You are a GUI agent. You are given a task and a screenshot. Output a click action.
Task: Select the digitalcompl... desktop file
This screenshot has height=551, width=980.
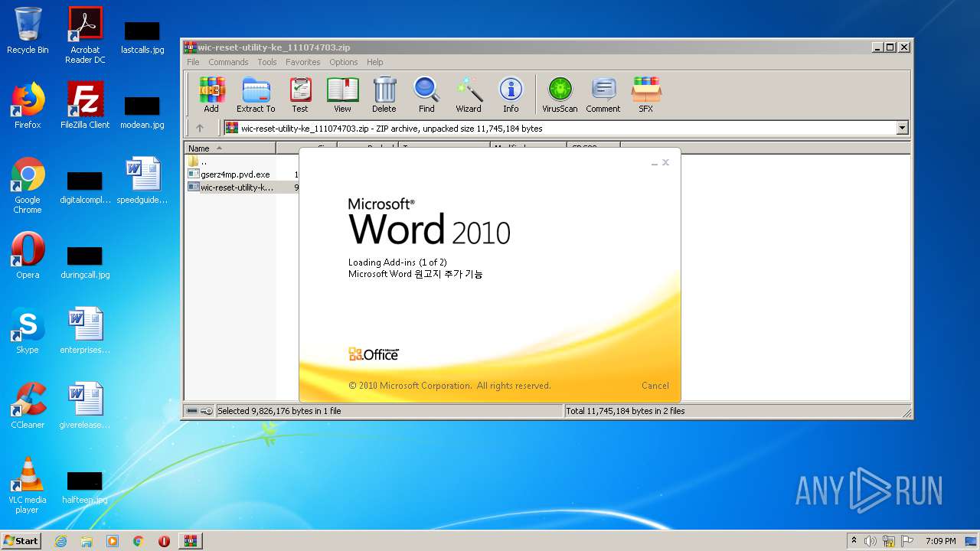[85, 187]
